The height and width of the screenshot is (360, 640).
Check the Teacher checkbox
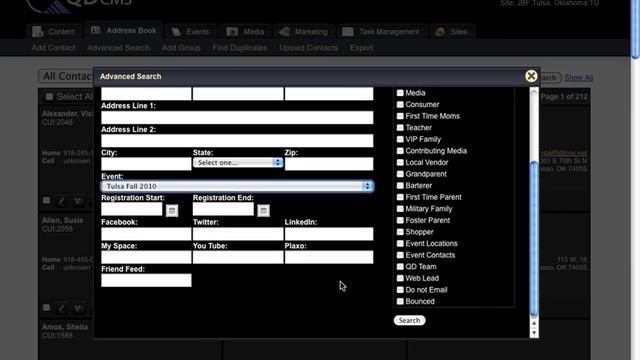400,128
